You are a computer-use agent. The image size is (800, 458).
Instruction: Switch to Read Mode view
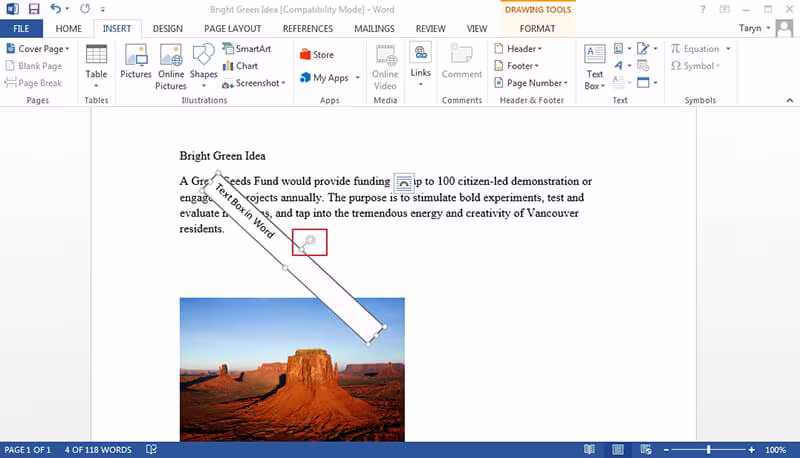[589, 449]
